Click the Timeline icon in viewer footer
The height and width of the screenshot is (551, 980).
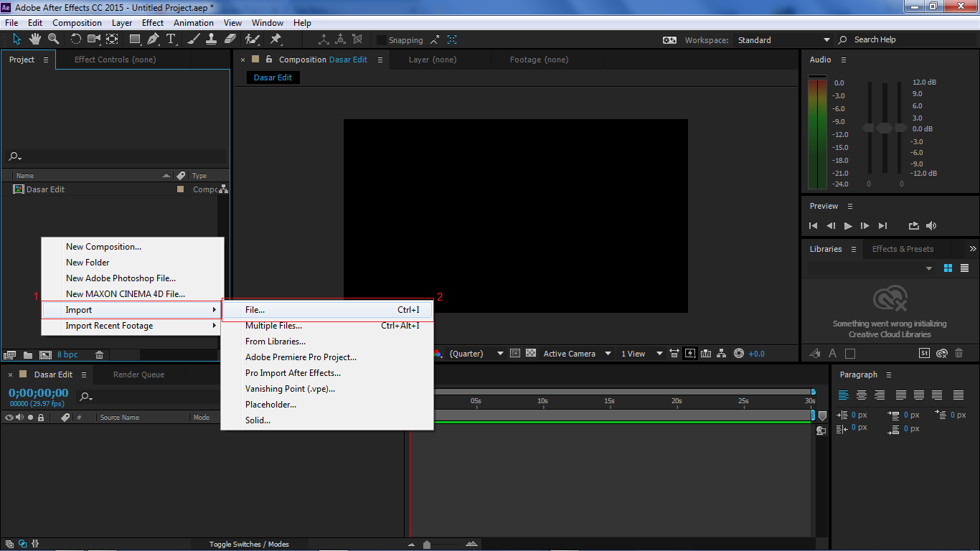point(706,353)
